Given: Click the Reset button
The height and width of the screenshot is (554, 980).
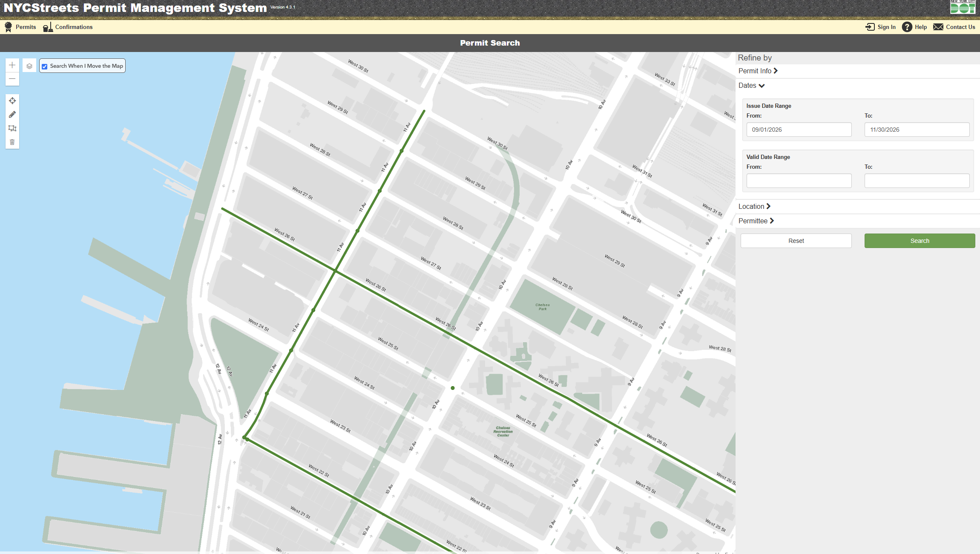Looking at the screenshot, I should pyautogui.click(x=796, y=241).
